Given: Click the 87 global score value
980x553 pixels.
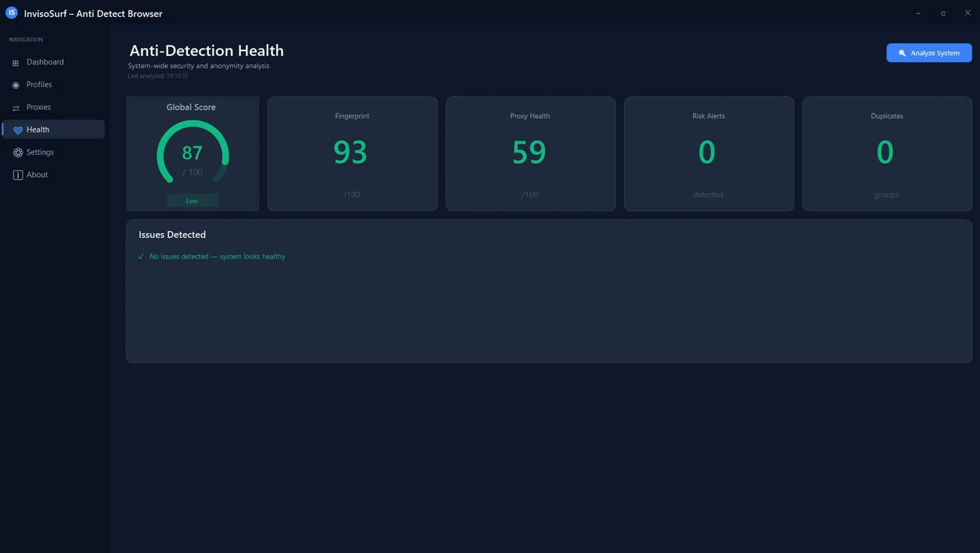Looking at the screenshot, I should tap(192, 153).
